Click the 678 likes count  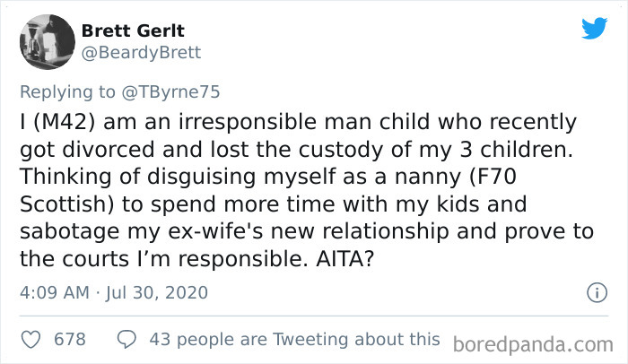(x=70, y=340)
